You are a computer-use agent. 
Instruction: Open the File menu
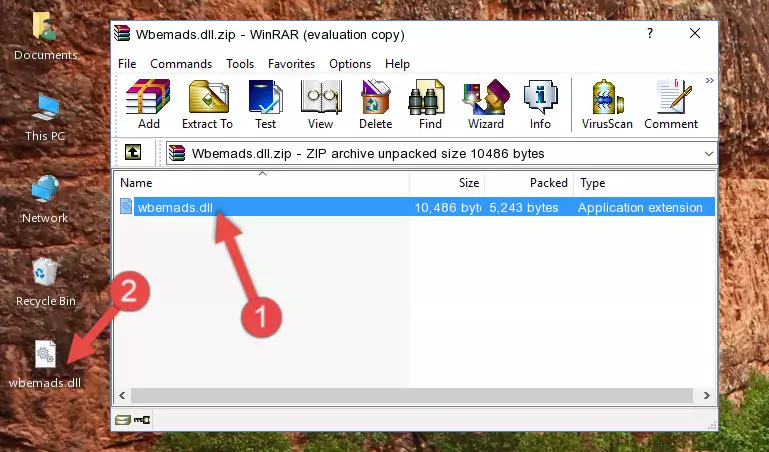127,64
